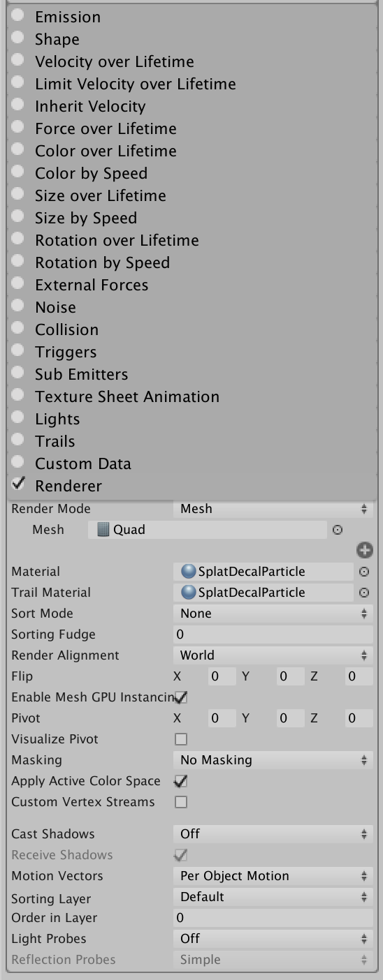
Task: Open the Sort Mode dropdown
Action: pos(273,614)
